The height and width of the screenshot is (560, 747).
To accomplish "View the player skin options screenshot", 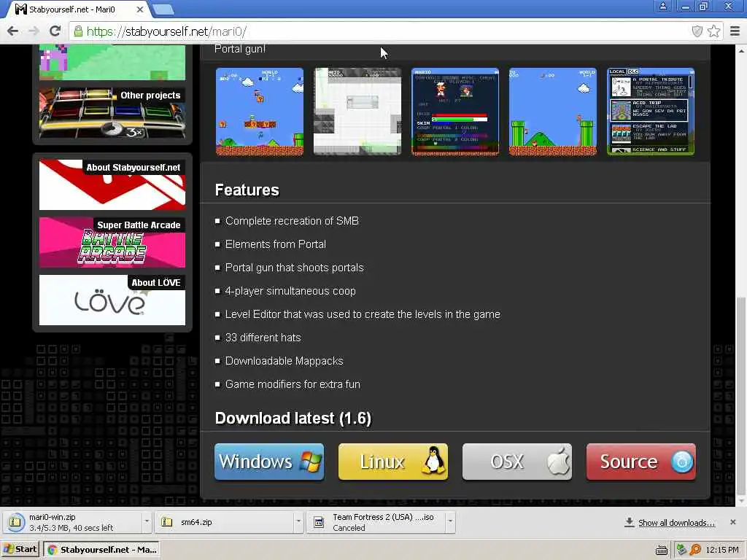I will [x=455, y=112].
